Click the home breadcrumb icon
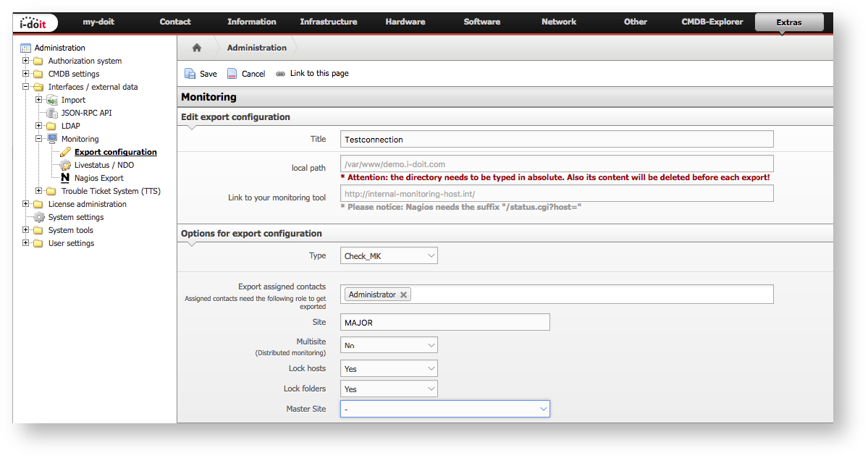 (196, 48)
